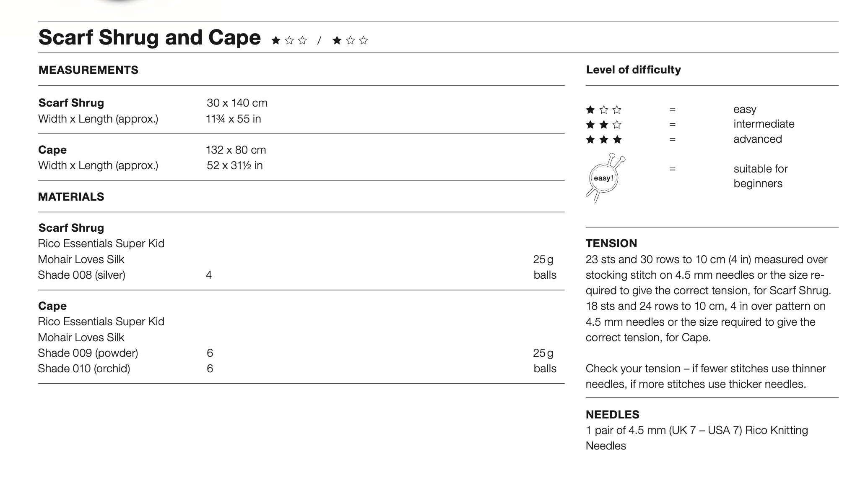Click the "Shade 009 (powder)" yarn entry
This screenshot has width=868, height=481.
[88, 353]
